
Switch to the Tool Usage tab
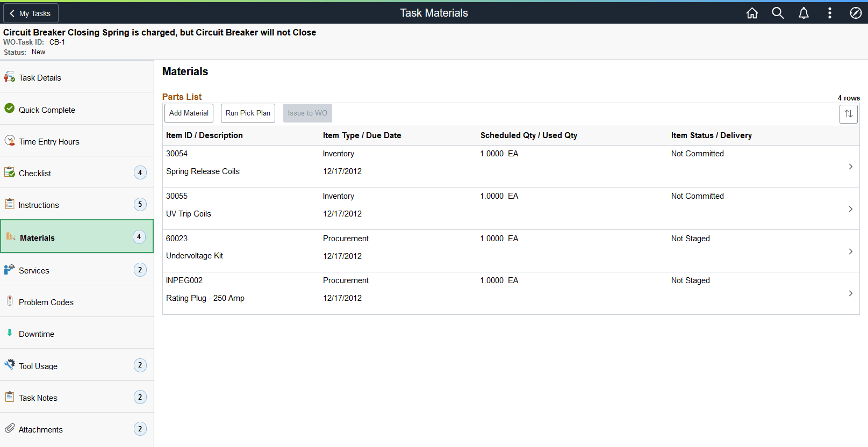pyautogui.click(x=77, y=365)
